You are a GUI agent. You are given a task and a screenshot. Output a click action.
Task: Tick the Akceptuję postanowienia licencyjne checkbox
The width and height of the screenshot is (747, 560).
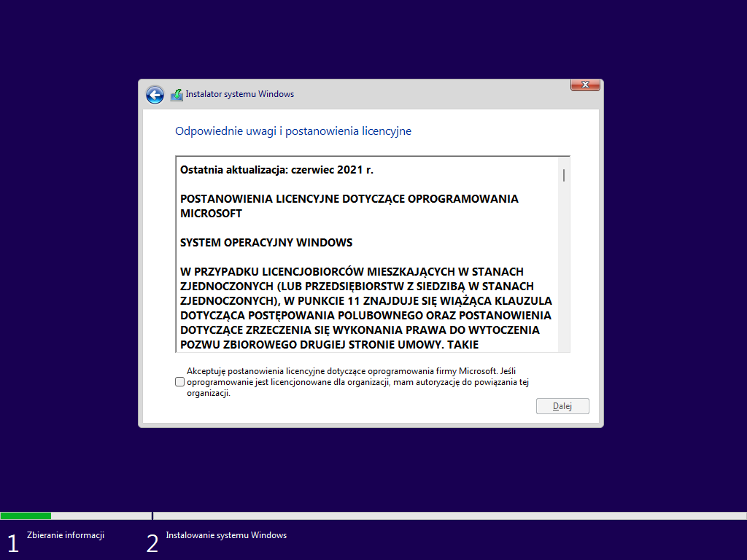(x=179, y=382)
